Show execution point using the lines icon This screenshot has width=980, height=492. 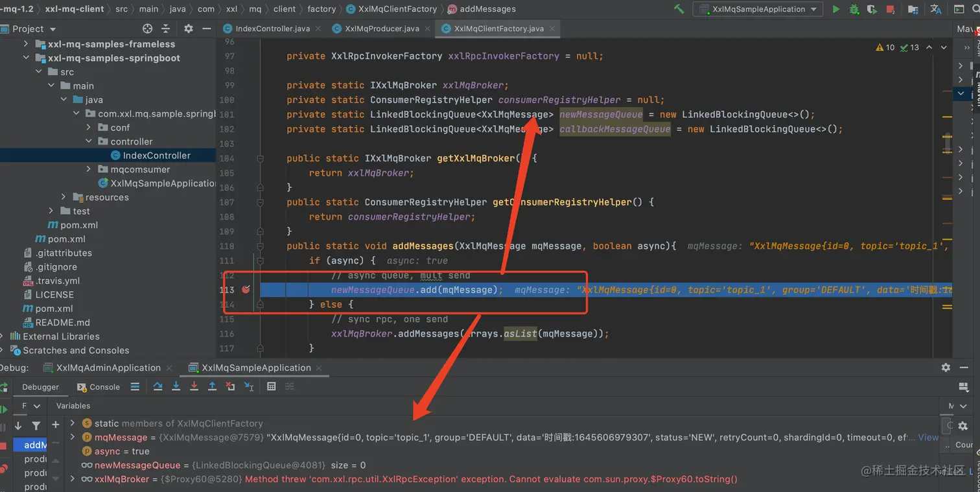135,386
